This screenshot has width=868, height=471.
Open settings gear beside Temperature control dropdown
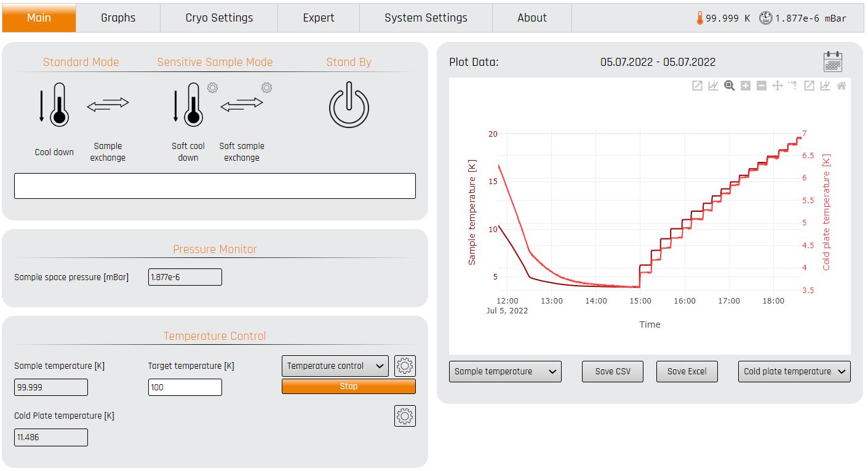405,366
